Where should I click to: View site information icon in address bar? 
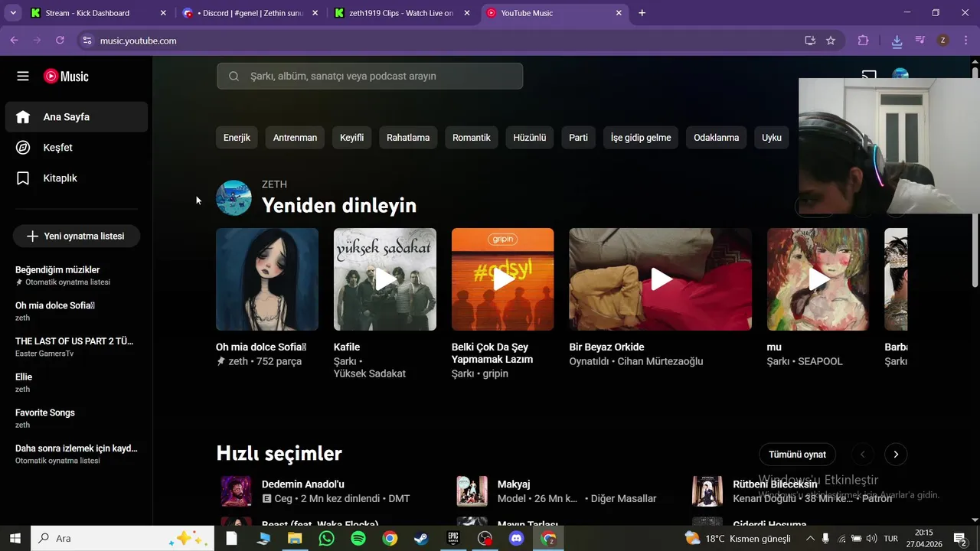tap(87, 41)
